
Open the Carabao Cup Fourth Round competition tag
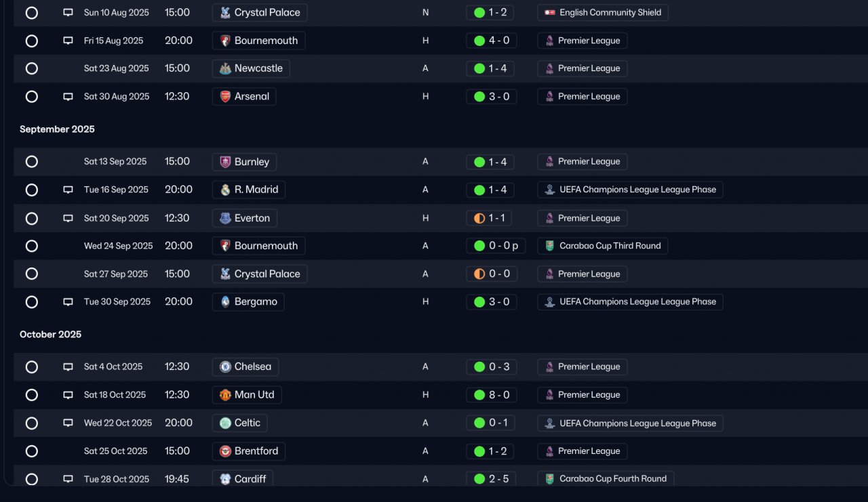606,479
